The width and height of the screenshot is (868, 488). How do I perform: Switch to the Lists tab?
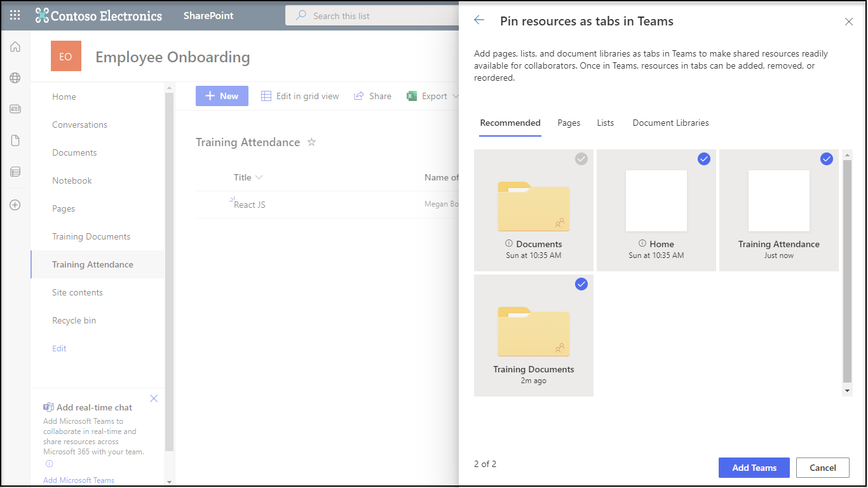tap(605, 123)
